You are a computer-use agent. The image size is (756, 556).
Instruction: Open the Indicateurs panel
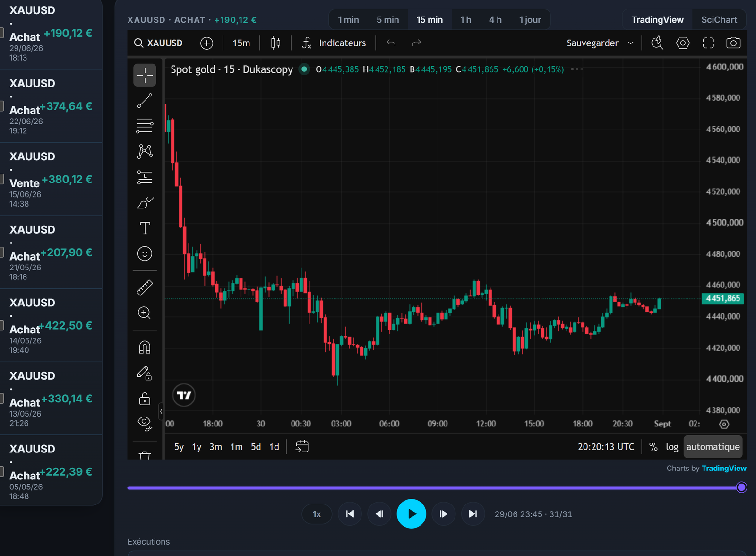point(334,43)
